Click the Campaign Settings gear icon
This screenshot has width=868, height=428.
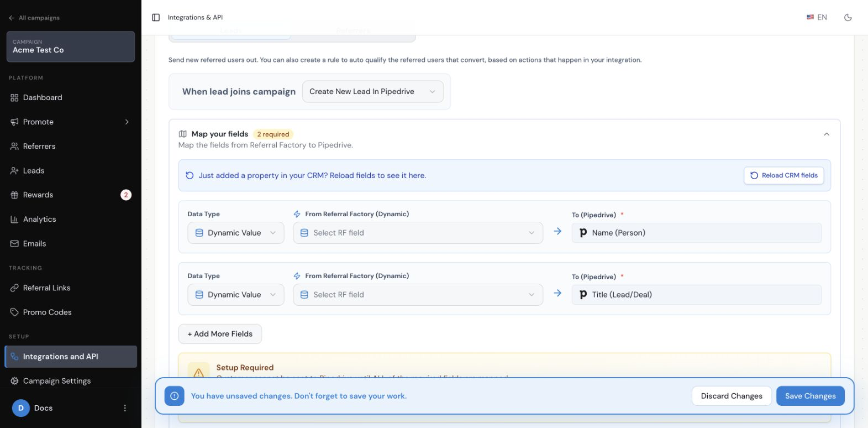point(14,381)
